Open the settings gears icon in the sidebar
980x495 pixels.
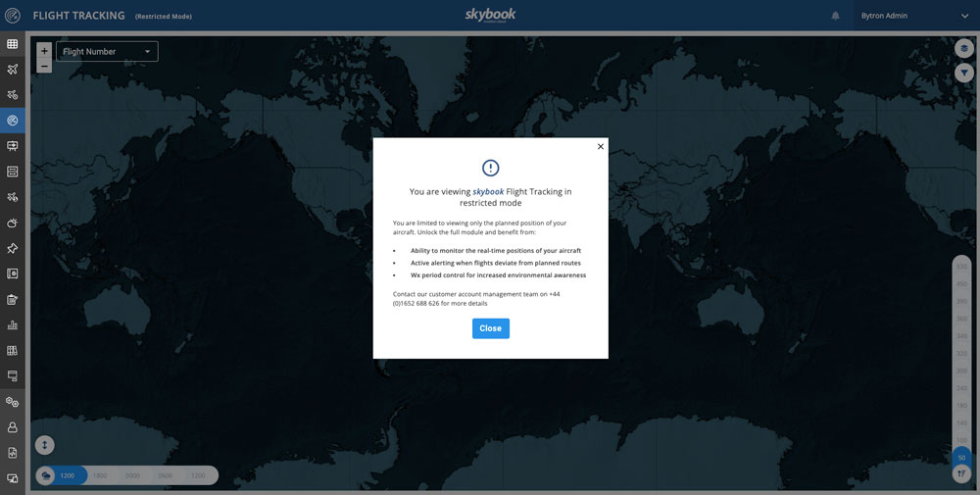tap(13, 402)
